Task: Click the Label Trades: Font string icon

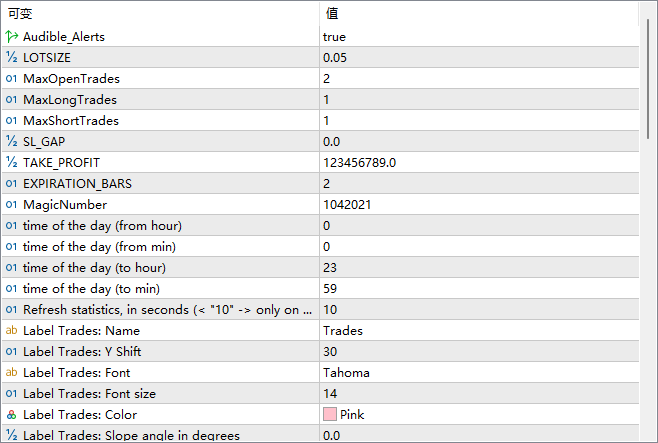Action: 12,372
